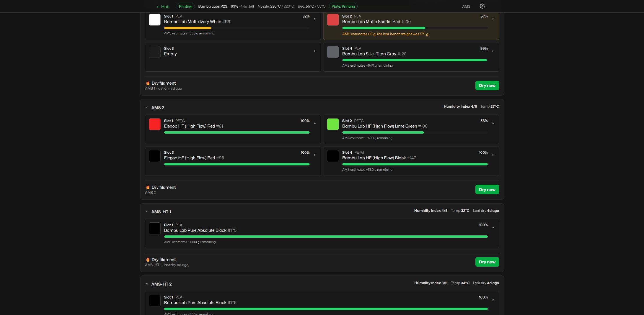Select Bambu Lab Matte Scarlet Red #100 text
Screen dimensions: 644x315
pos(376,22)
